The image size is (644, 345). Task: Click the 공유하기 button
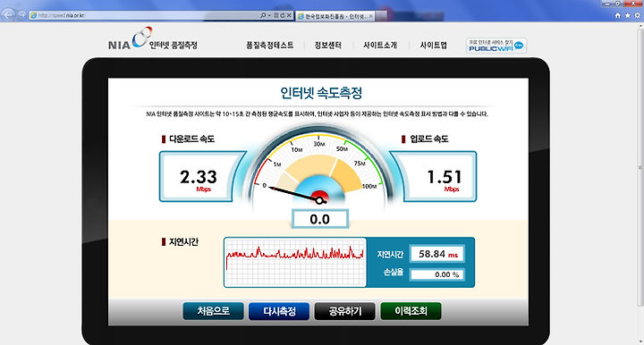(344, 311)
